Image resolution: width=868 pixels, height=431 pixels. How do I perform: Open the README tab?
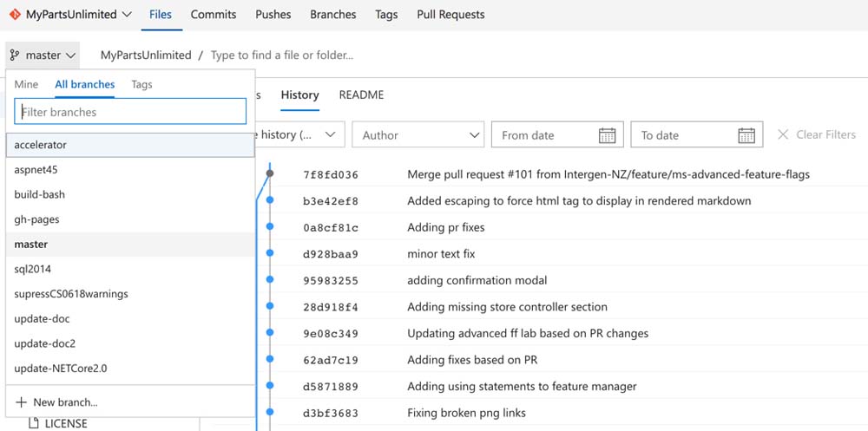pyautogui.click(x=361, y=95)
